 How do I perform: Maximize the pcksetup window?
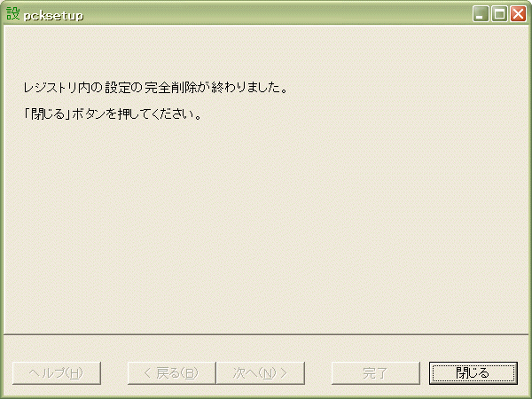click(499, 14)
